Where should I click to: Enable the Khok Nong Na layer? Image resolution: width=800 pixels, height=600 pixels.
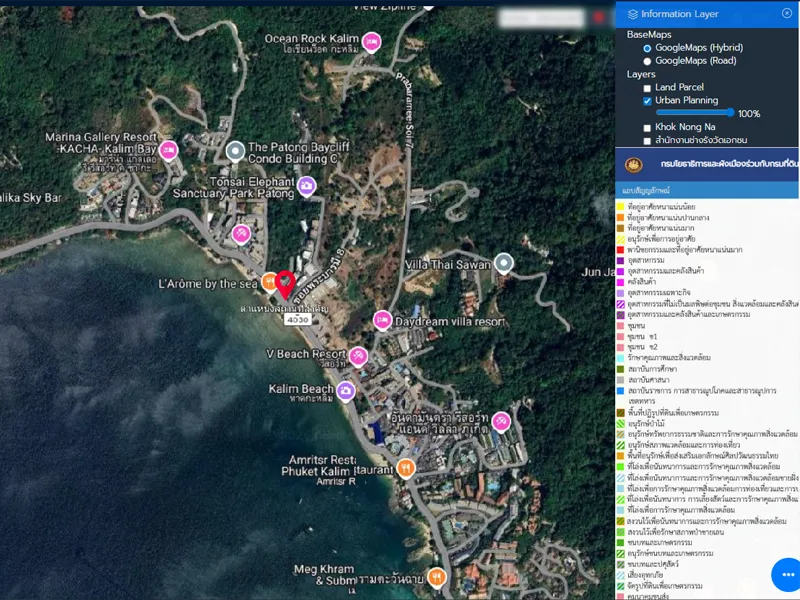click(x=647, y=128)
